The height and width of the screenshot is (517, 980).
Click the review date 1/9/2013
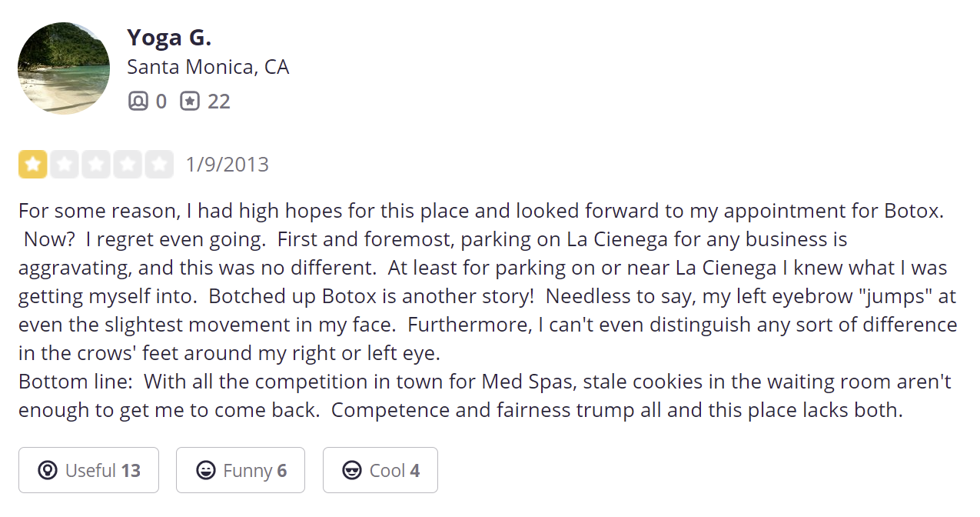click(x=228, y=165)
